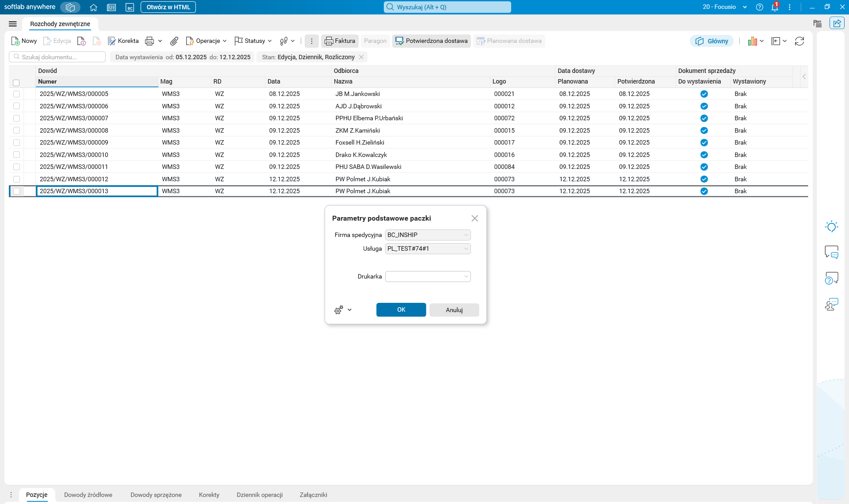Click the Anuluj button

(x=454, y=310)
